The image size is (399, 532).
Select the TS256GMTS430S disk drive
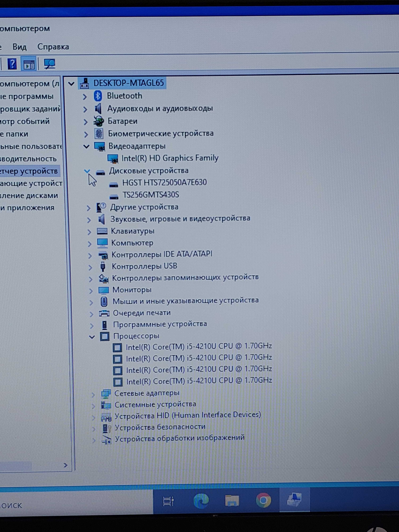tap(151, 195)
